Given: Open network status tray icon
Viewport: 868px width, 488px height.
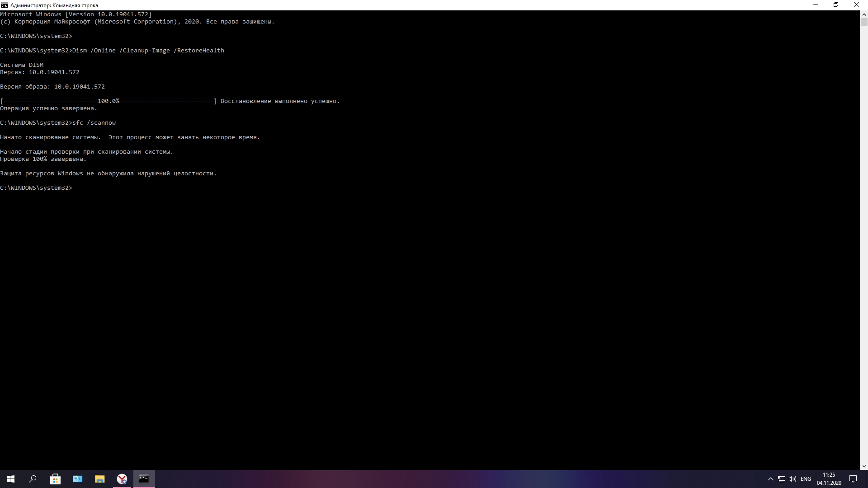Looking at the screenshot, I should (782, 479).
